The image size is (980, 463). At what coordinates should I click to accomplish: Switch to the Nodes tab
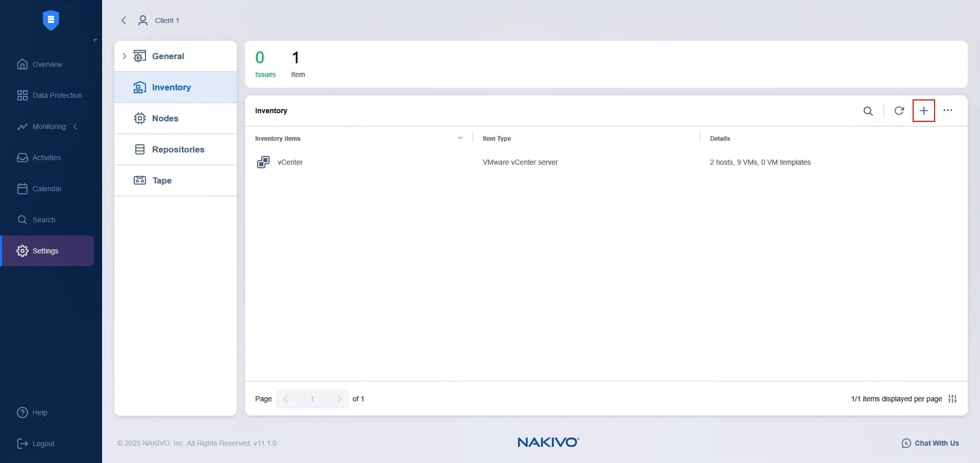(176, 118)
